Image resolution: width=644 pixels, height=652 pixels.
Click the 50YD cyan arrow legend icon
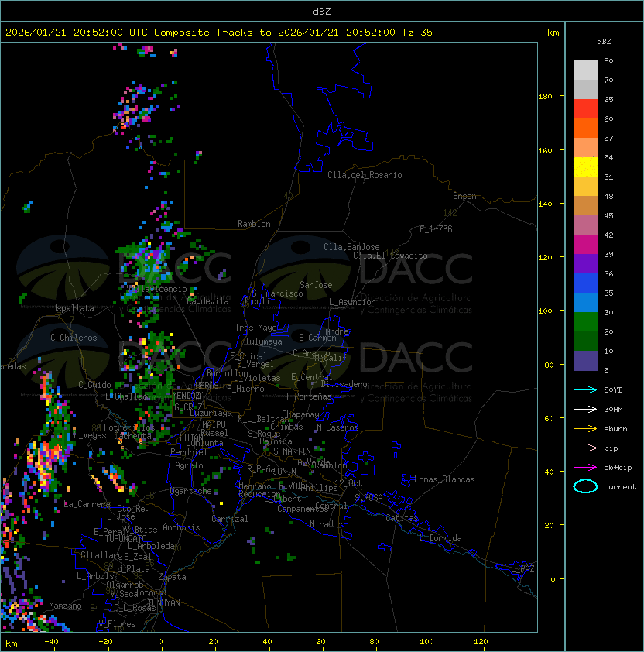[x=585, y=389]
